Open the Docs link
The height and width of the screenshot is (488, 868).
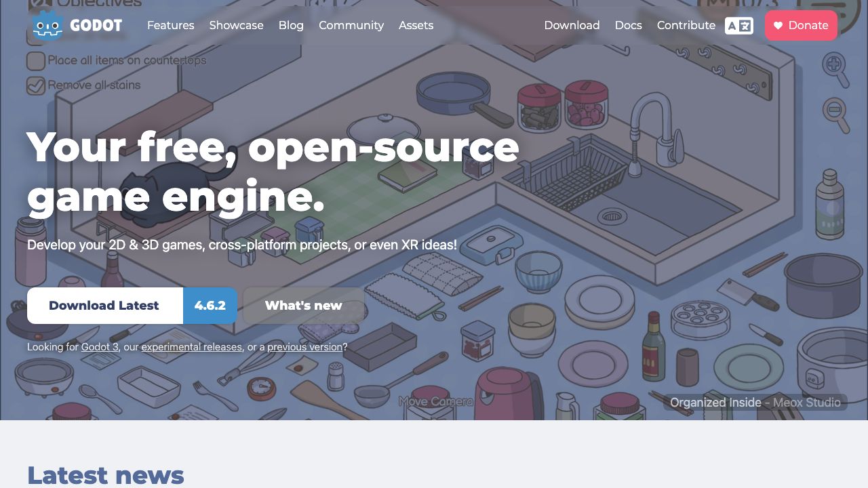pyautogui.click(x=628, y=25)
